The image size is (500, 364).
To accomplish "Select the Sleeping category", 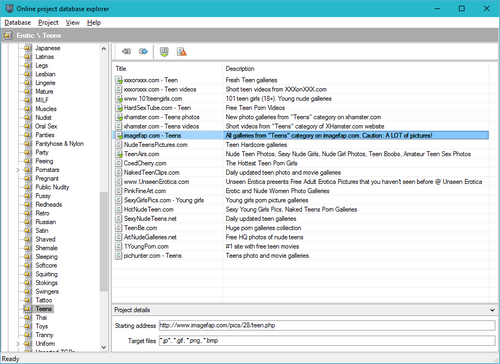I will (x=47, y=257).
